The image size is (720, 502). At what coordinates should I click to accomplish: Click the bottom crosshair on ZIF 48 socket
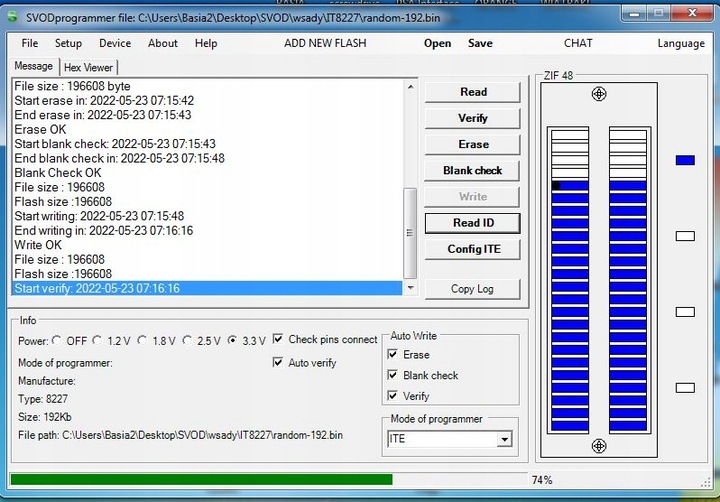599,445
